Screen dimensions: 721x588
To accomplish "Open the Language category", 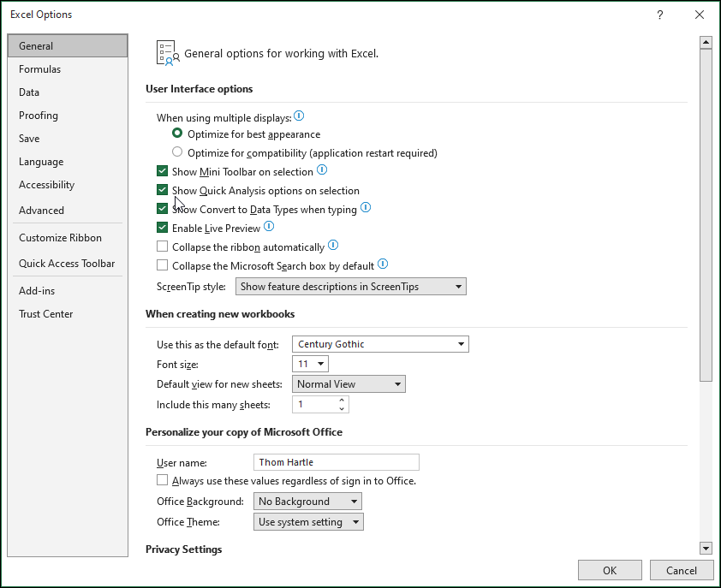I will tap(68, 162).
